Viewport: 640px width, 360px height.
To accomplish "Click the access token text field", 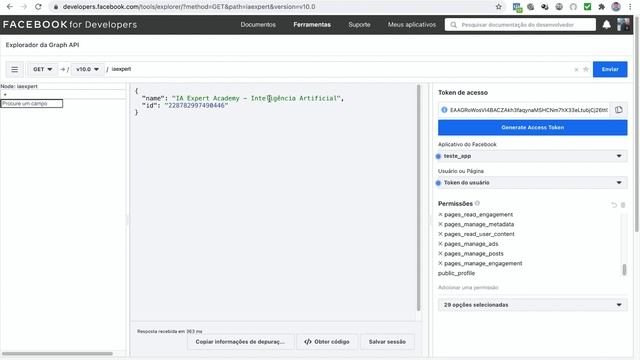I will point(529,110).
